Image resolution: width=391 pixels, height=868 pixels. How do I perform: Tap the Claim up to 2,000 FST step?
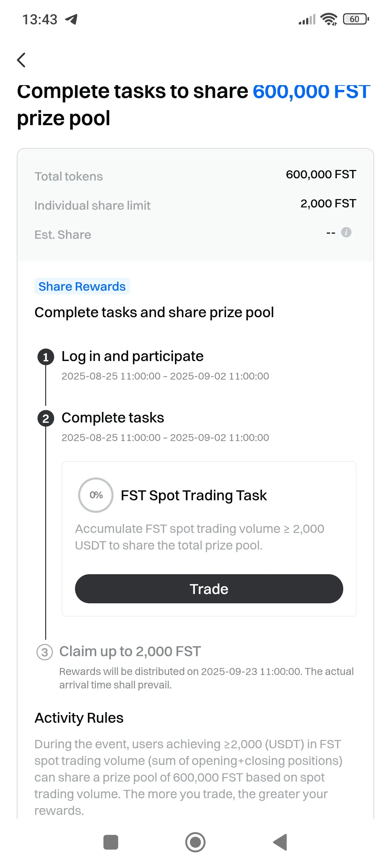(x=130, y=651)
